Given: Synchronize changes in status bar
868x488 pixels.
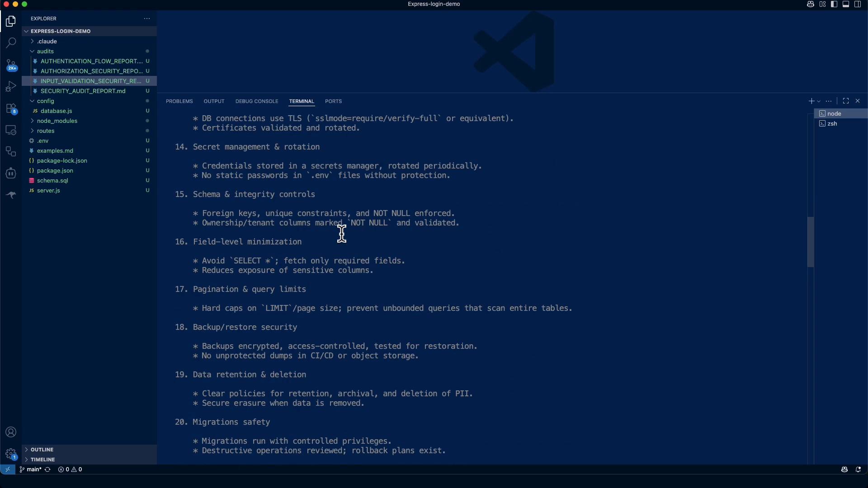Looking at the screenshot, I should (x=47, y=469).
